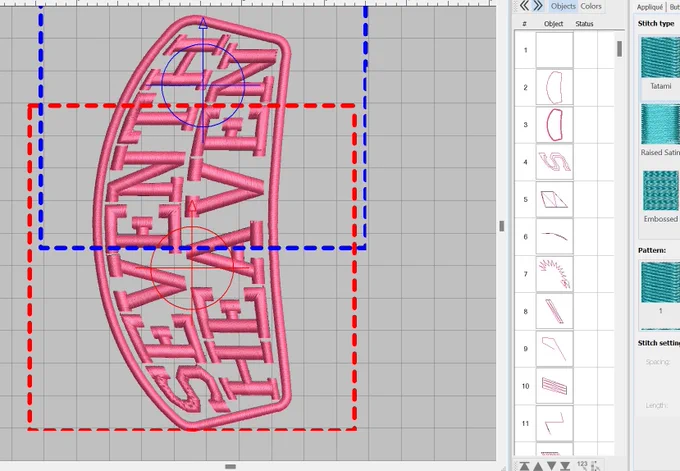The width and height of the screenshot is (680, 471).
Task: Select object 3 thick border thumbnail
Action: click(x=554, y=124)
